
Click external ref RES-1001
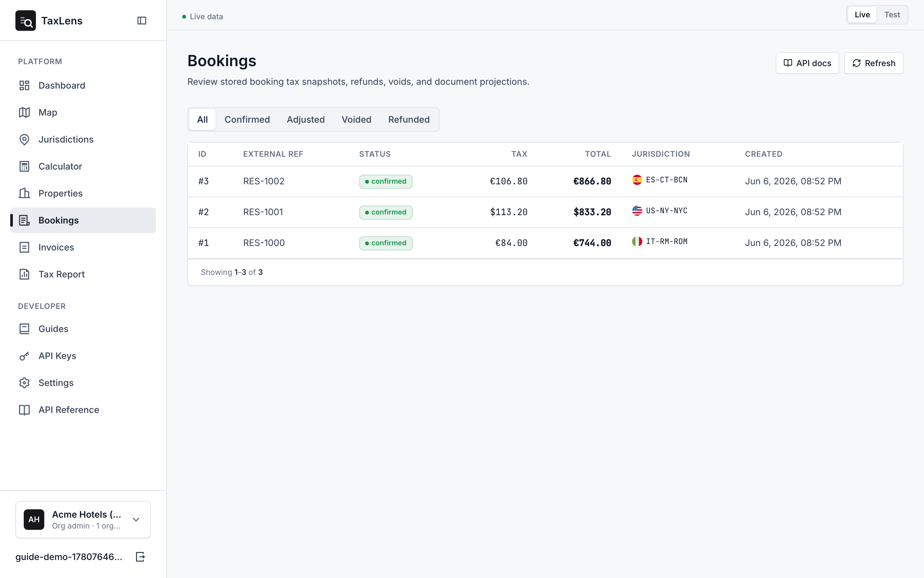point(263,212)
